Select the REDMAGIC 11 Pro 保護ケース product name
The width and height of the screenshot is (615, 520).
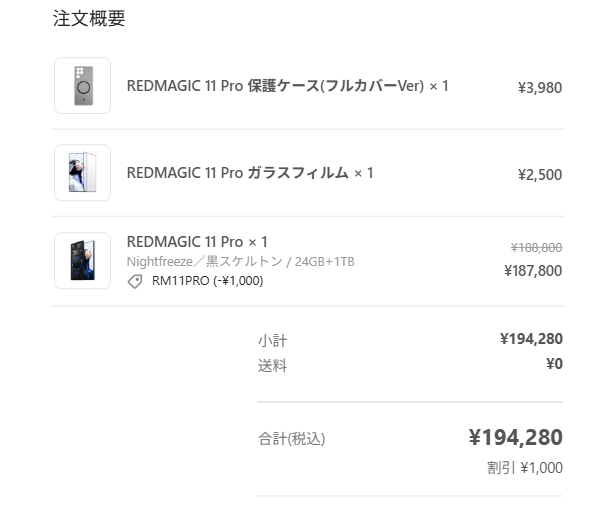coord(287,86)
